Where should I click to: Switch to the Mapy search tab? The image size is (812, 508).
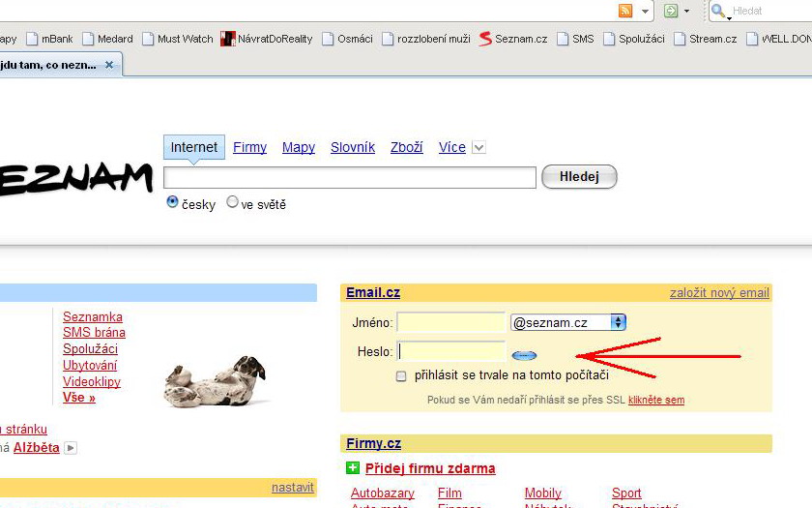click(299, 147)
